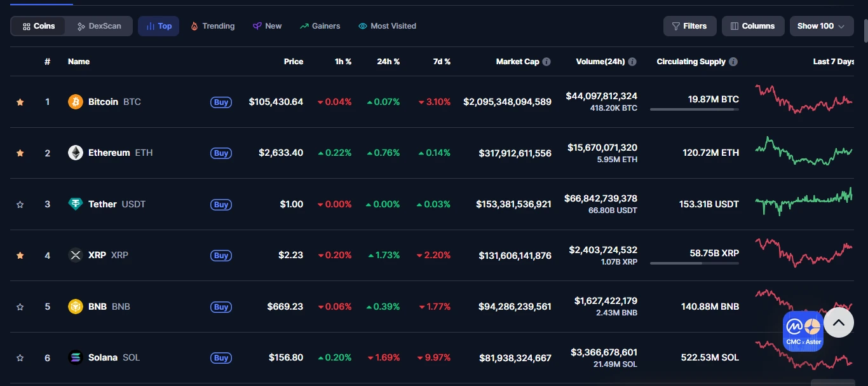Unstar Bitcoin from the watchlist
The height and width of the screenshot is (386, 868).
point(20,102)
